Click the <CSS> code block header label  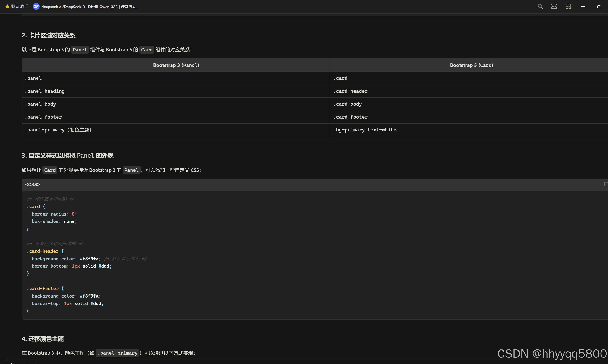(x=32, y=184)
